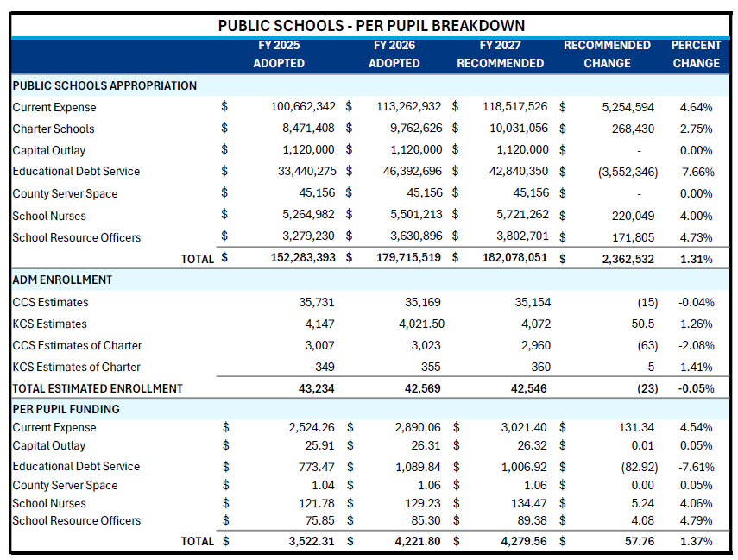Viewport: 738px width, 560px height.
Task: Click the value 8,471,408
Action: [x=308, y=128]
